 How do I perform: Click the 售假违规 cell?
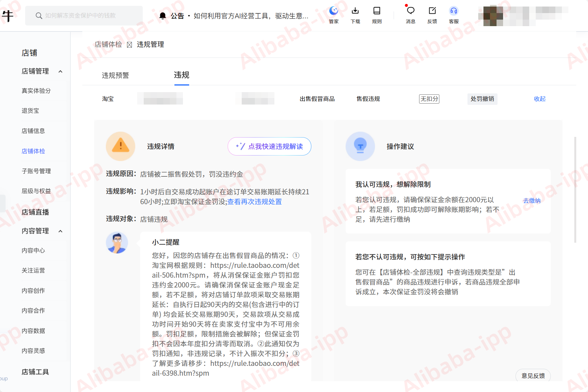pos(368,99)
